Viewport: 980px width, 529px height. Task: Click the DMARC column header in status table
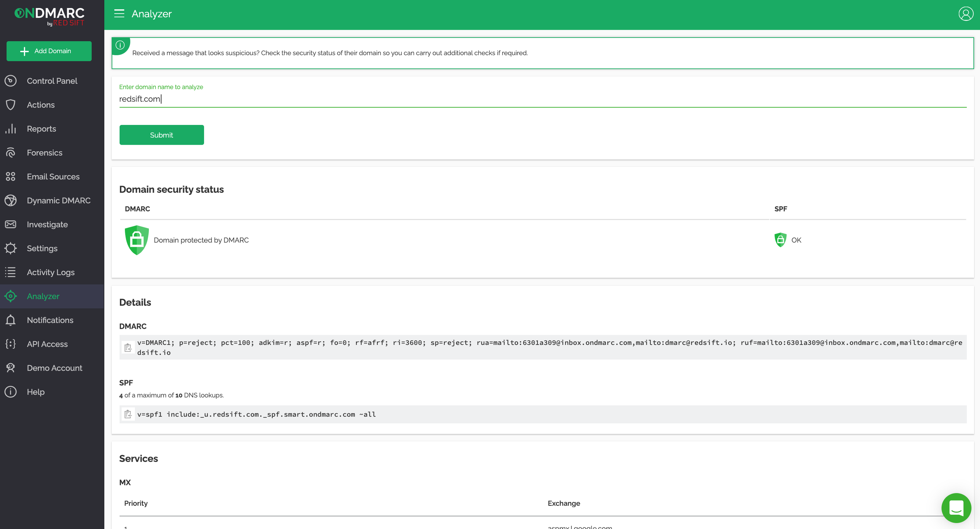pos(137,209)
